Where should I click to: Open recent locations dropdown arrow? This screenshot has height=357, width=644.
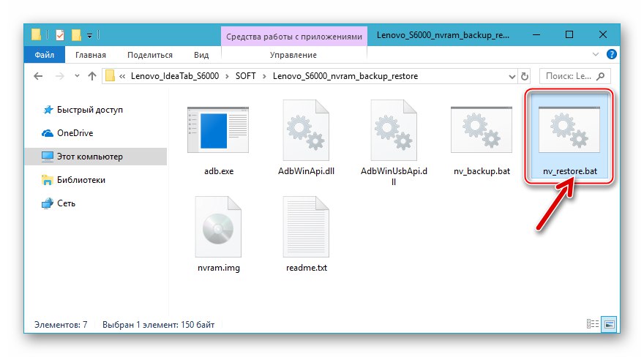77,76
